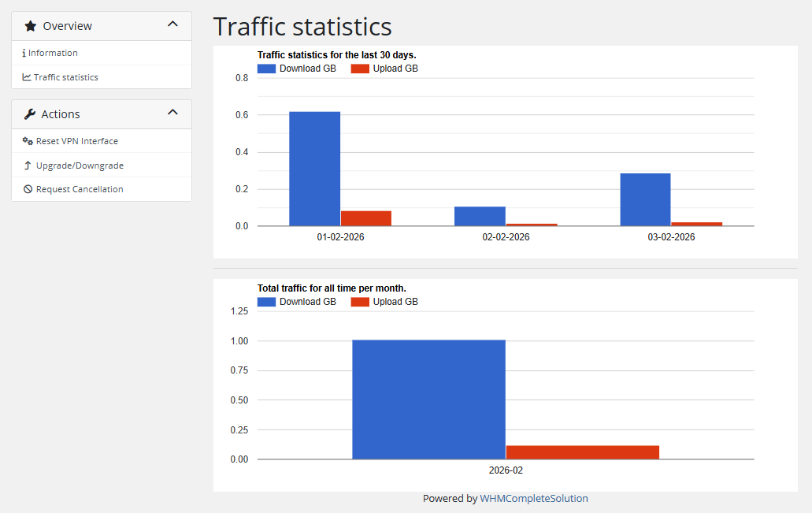The width and height of the screenshot is (812, 513).
Task: Click red Upload GB legend swatch in monthly chart
Action: 360,302
